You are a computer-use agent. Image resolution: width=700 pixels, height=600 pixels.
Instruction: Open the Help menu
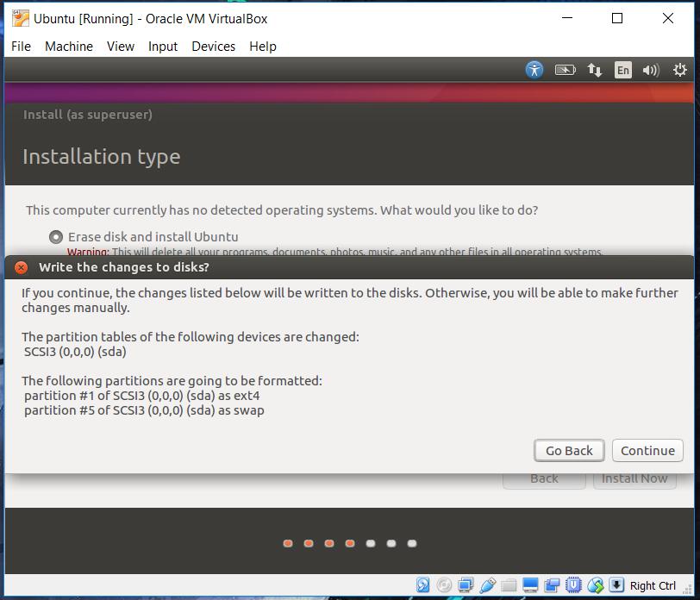(262, 47)
